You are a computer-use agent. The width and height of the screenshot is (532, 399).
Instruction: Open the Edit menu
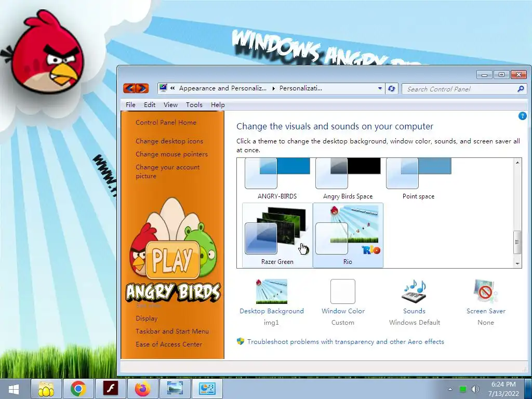coord(150,105)
